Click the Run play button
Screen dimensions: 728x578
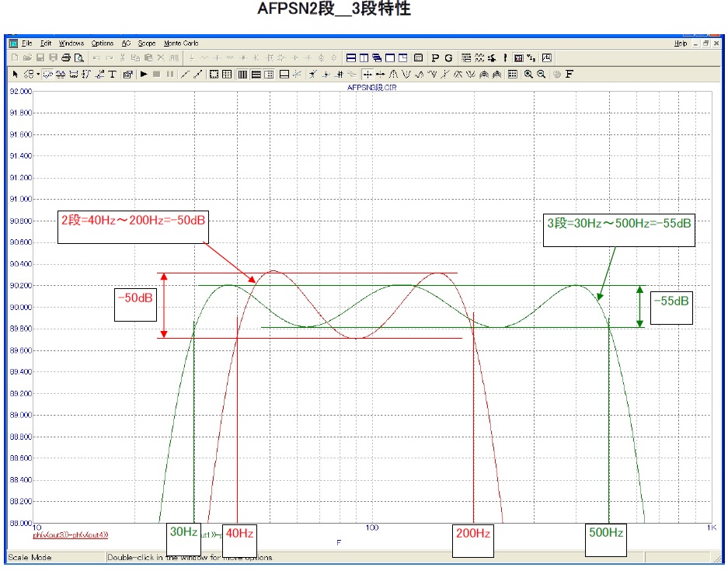point(144,75)
